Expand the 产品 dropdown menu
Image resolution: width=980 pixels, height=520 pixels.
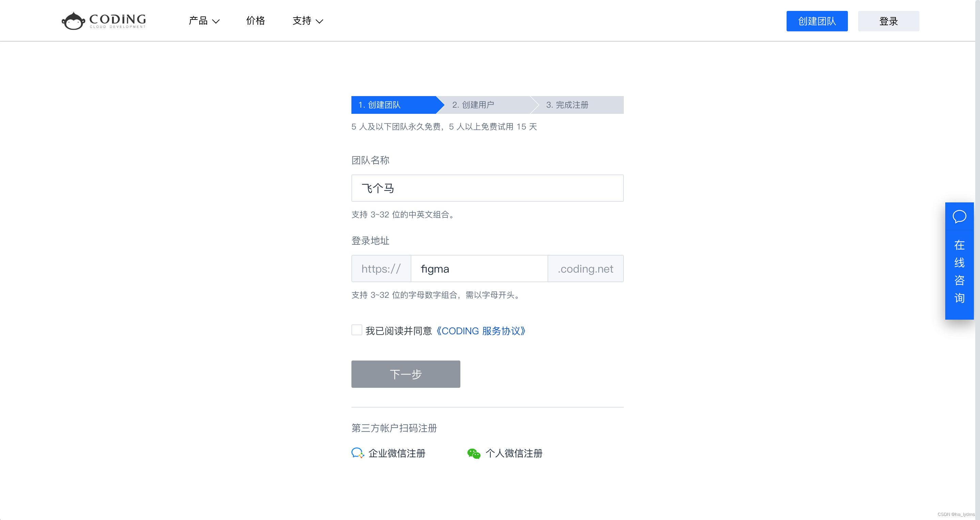pyautogui.click(x=204, y=21)
